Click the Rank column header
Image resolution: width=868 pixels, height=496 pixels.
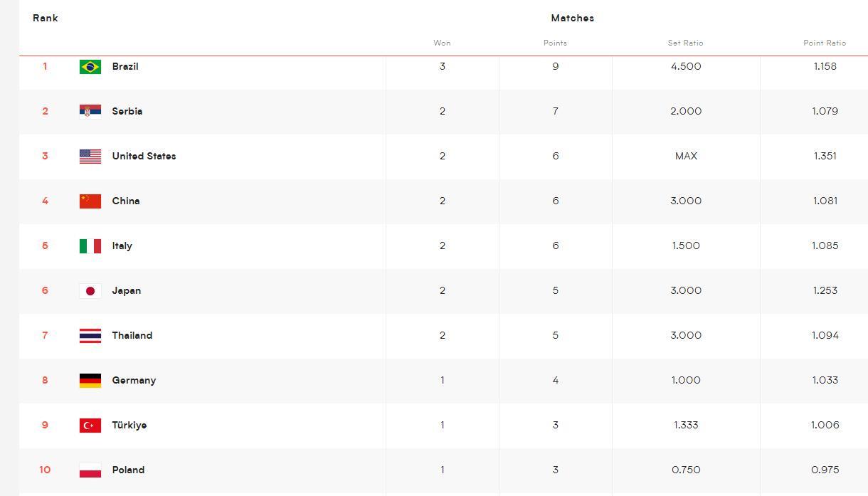[46, 18]
